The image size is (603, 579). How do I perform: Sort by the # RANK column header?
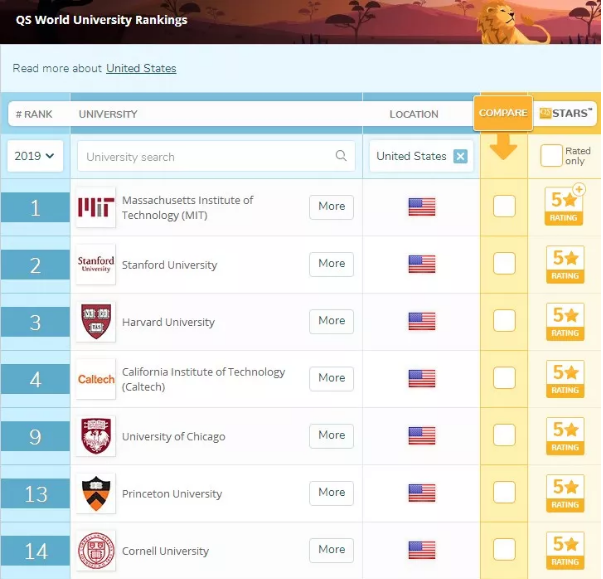point(34,114)
